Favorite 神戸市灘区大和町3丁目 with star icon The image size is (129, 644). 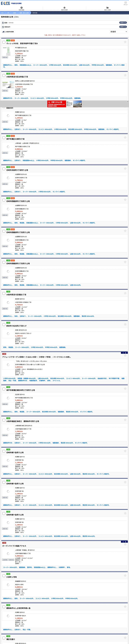pos(125,137)
